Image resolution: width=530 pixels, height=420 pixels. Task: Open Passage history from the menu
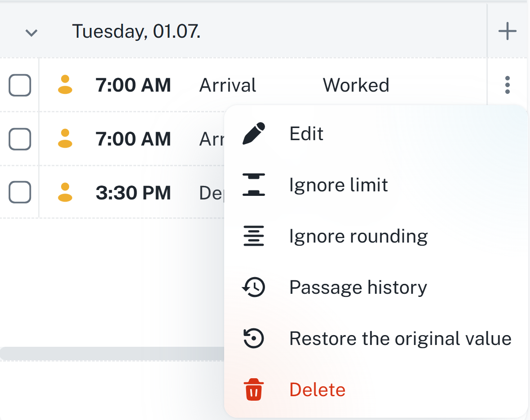click(x=358, y=287)
